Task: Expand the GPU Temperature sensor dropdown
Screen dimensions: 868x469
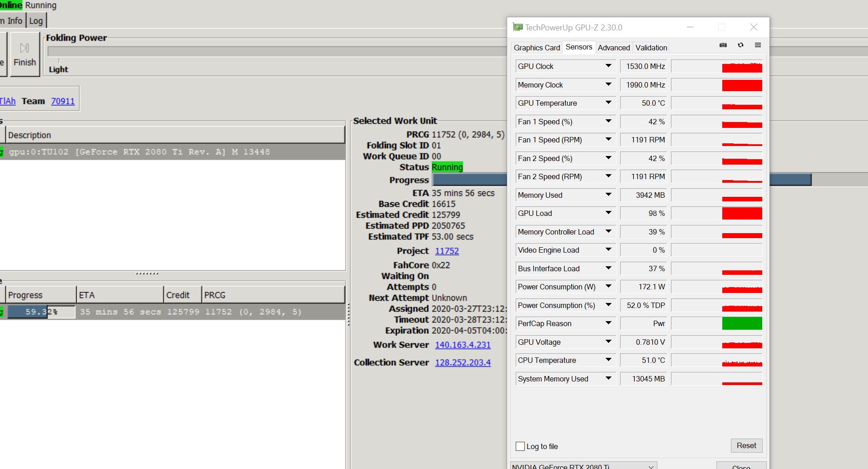Action: (608, 103)
